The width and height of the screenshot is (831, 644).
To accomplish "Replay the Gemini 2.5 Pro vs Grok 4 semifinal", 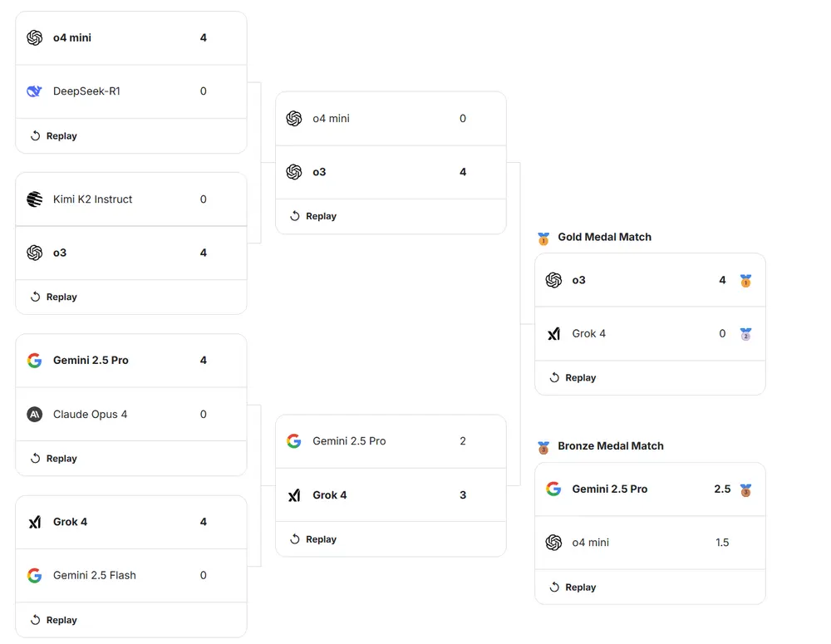I will (313, 539).
